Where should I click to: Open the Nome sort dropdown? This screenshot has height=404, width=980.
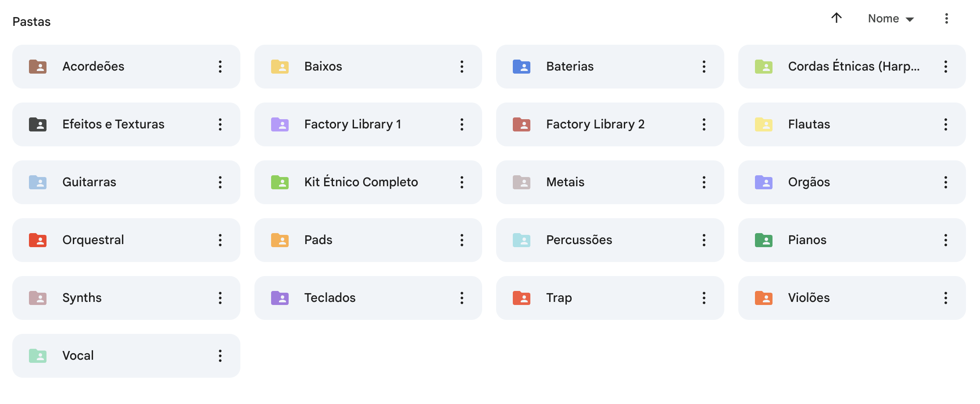click(x=891, y=19)
